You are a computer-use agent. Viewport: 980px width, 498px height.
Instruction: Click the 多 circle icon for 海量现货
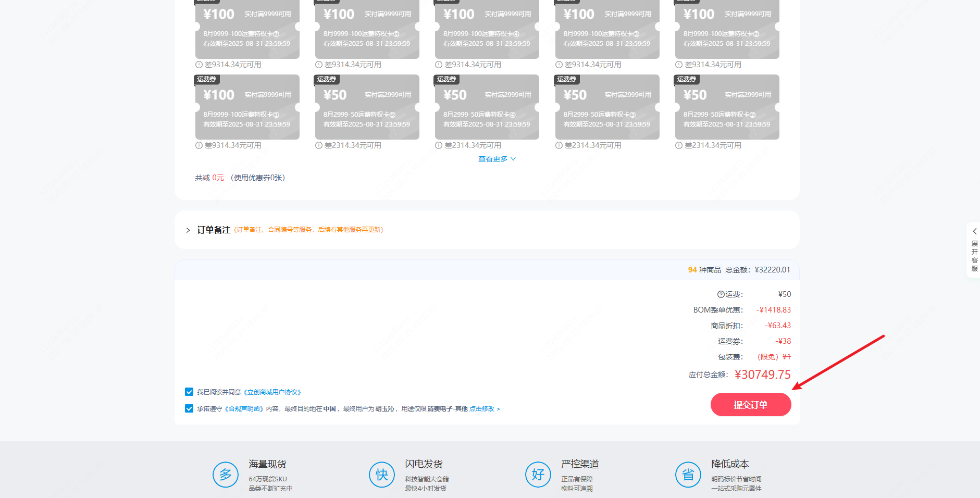click(x=225, y=475)
